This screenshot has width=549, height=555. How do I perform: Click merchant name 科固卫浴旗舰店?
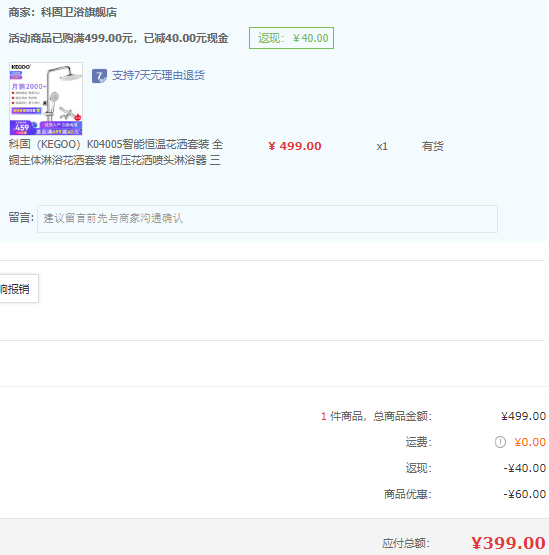[79, 12]
